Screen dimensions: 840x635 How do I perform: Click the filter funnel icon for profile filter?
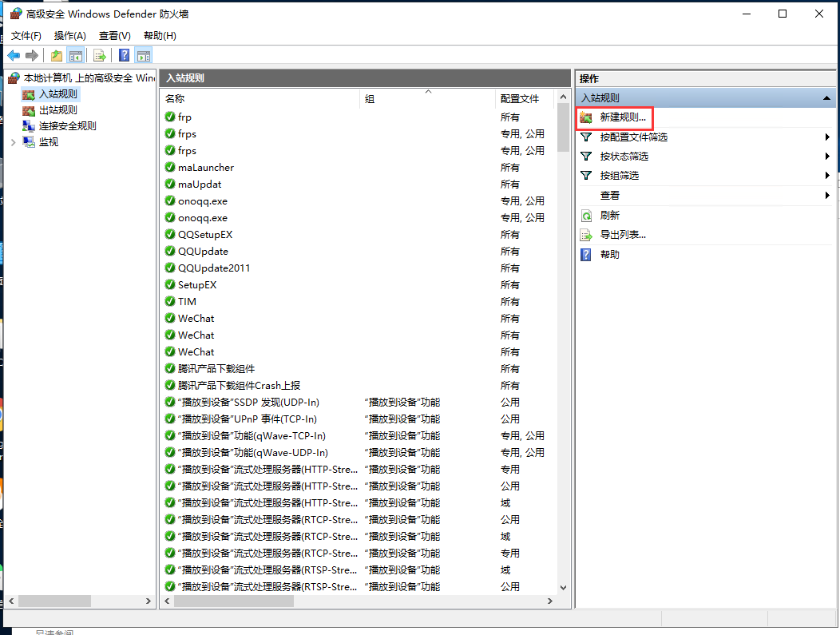click(586, 137)
